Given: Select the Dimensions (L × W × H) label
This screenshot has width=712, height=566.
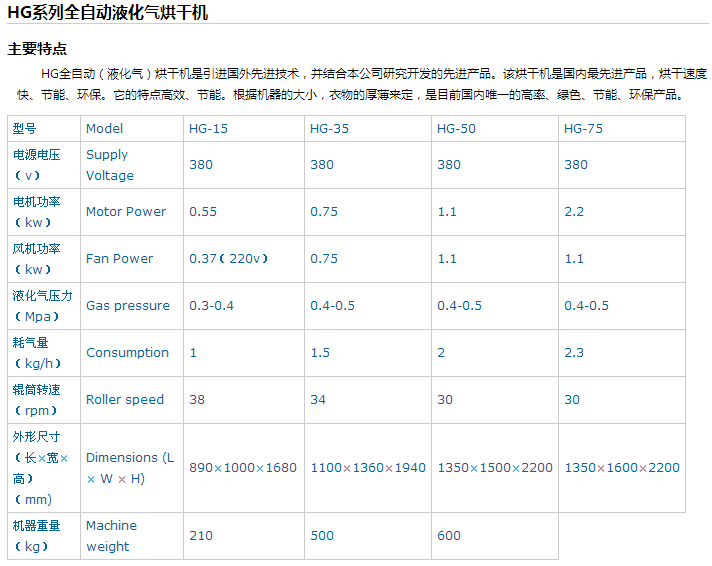Looking at the screenshot, I should 130,468.
